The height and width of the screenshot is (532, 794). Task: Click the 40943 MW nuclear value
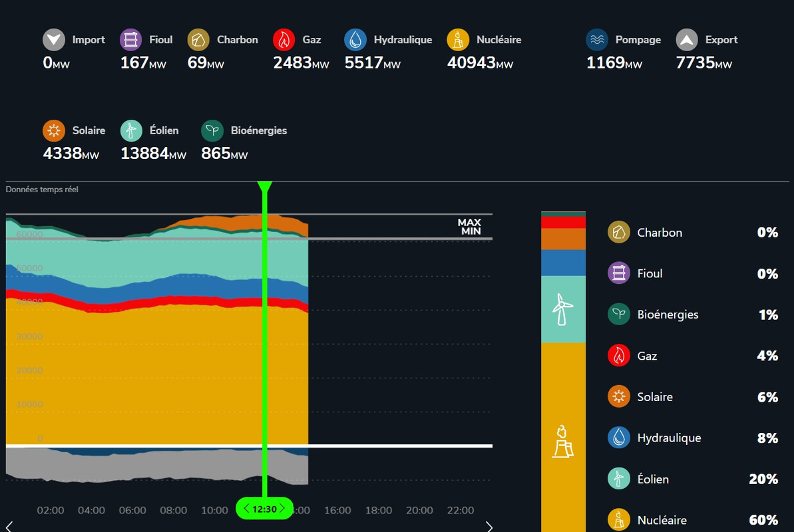(480, 63)
